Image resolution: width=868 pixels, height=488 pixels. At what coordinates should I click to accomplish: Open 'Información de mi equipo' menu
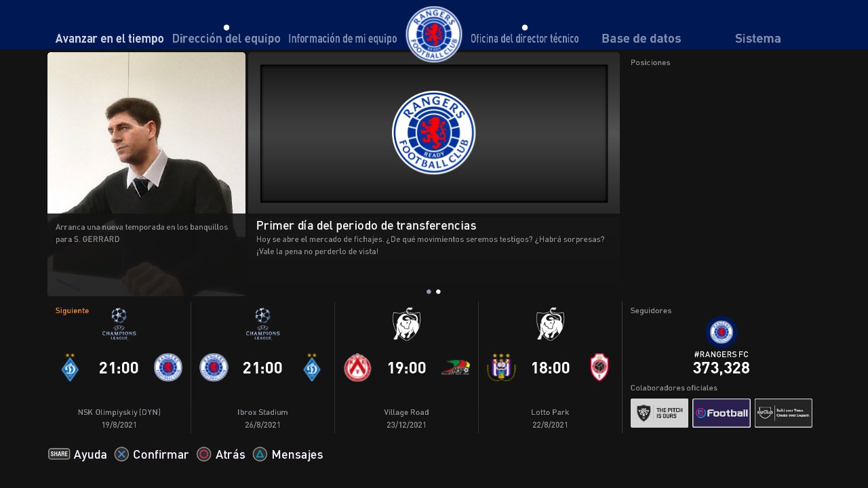pos(342,39)
